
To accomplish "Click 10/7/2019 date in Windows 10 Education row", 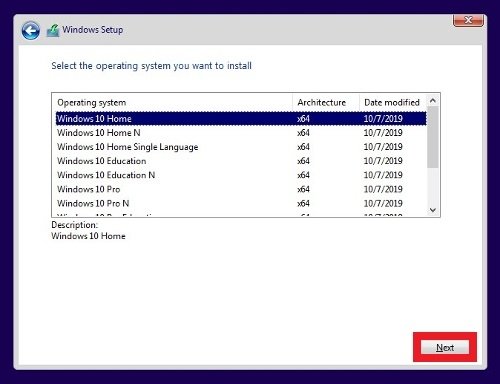I will (x=383, y=161).
